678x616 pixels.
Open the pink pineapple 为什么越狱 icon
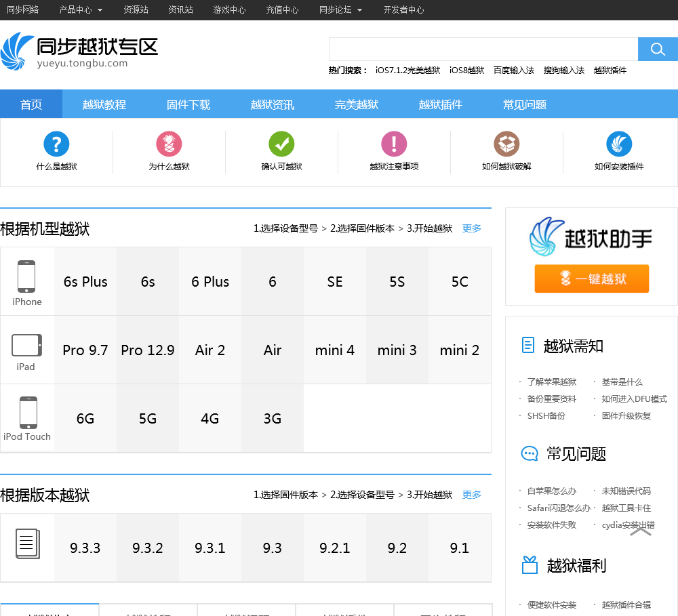click(169, 144)
